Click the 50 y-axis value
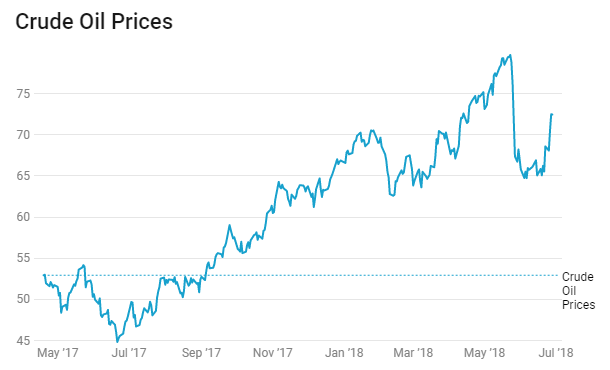Viewport: 610px width, 370px height. 23,299
